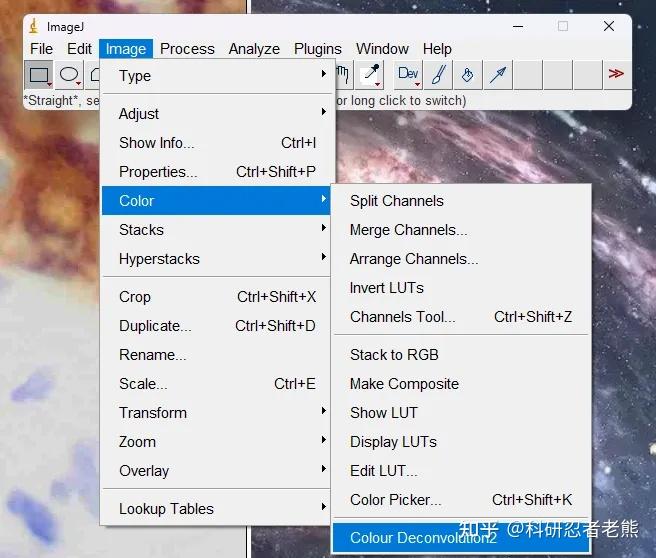Select the Arrow tool

pos(498,75)
